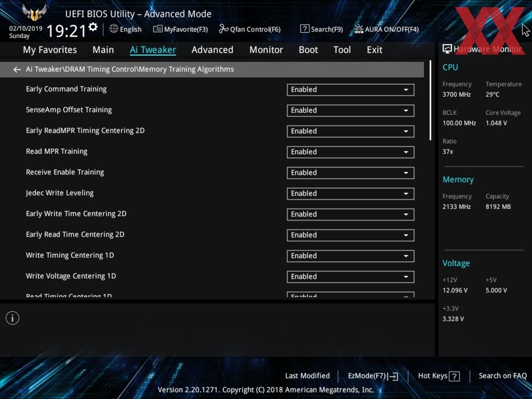Open Read MPR Training dropdown
532x399 pixels.
tap(350, 152)
